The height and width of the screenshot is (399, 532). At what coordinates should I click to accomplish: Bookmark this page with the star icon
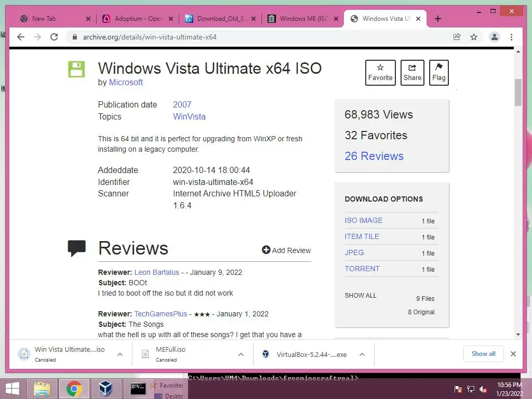click(474, 37)
